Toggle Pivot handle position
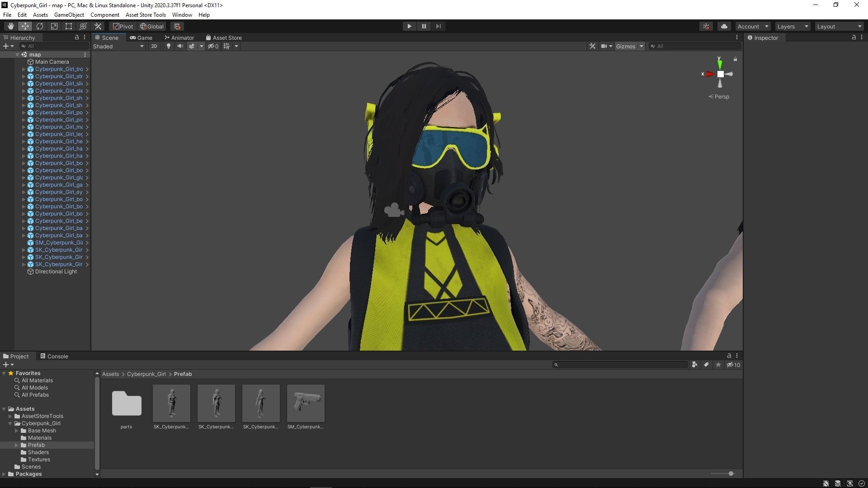The height and width of the screenshot is (488, 868). coord(123,26)
